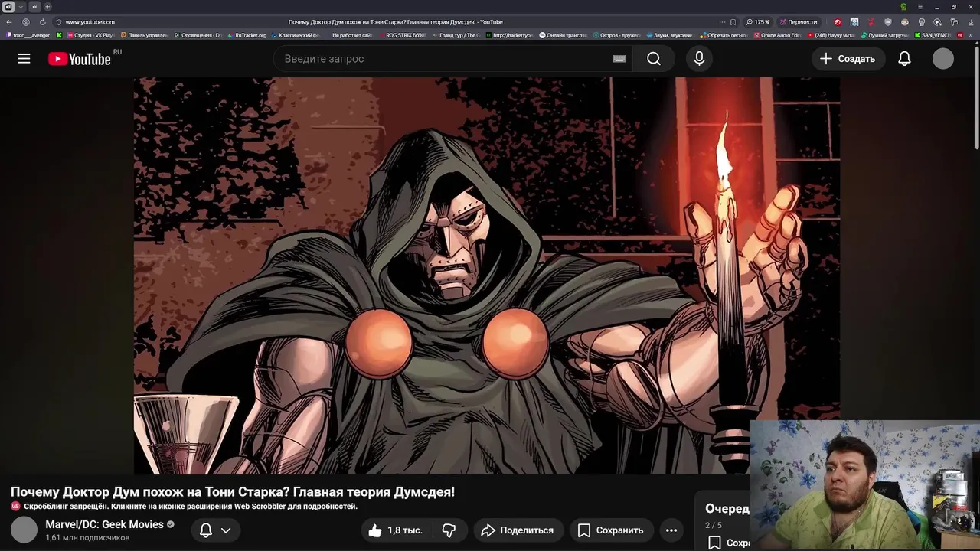Open the Yandex account icon beside back arrow
Viewport: 980px width, 551px height.
click(x=26, y=22)
